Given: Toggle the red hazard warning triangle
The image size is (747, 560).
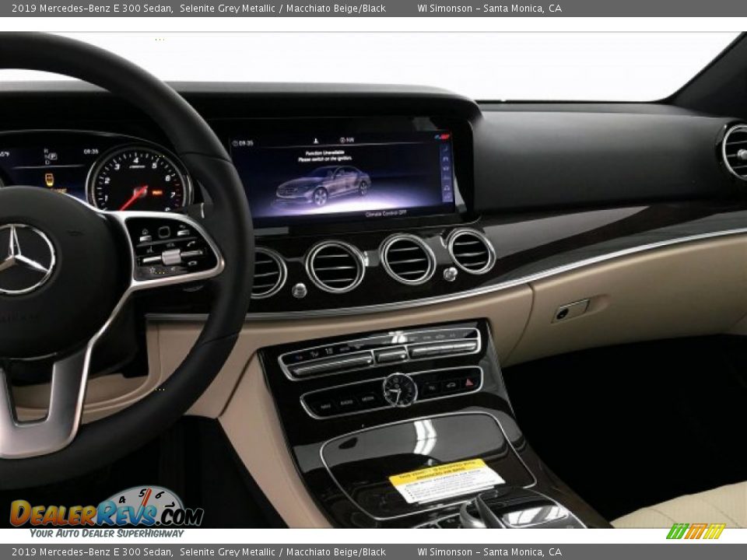Looking at the screenshot, I should (470, 383).
